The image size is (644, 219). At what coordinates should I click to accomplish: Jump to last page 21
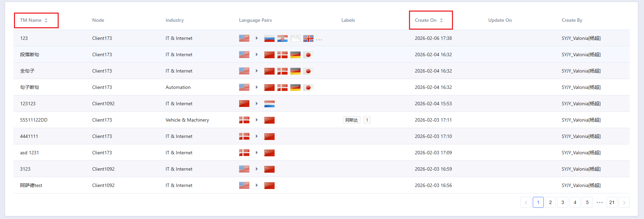612,202
